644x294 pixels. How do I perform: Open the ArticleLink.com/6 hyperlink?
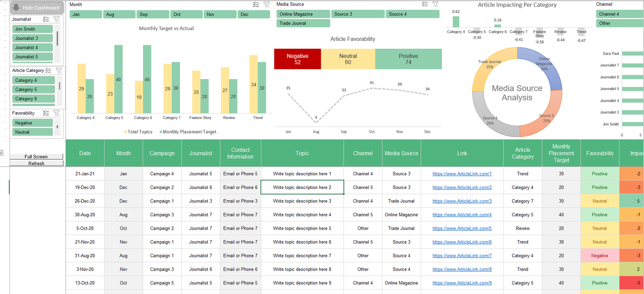click(x=462, y=242)
